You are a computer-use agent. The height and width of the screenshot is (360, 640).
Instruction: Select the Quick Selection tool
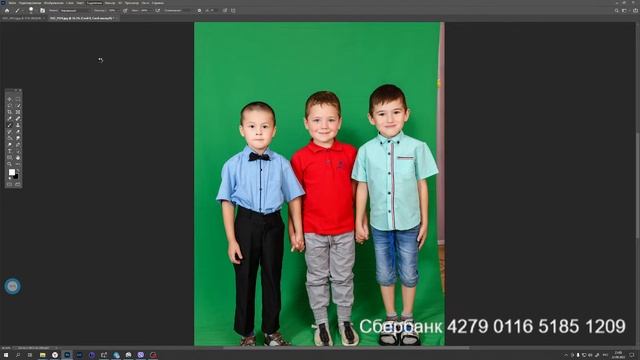tap(18, 106)
